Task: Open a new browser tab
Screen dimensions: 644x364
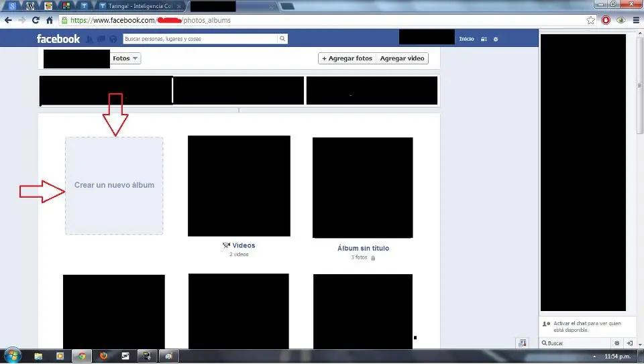Action: pyautogui.click(x=288, y=6)
